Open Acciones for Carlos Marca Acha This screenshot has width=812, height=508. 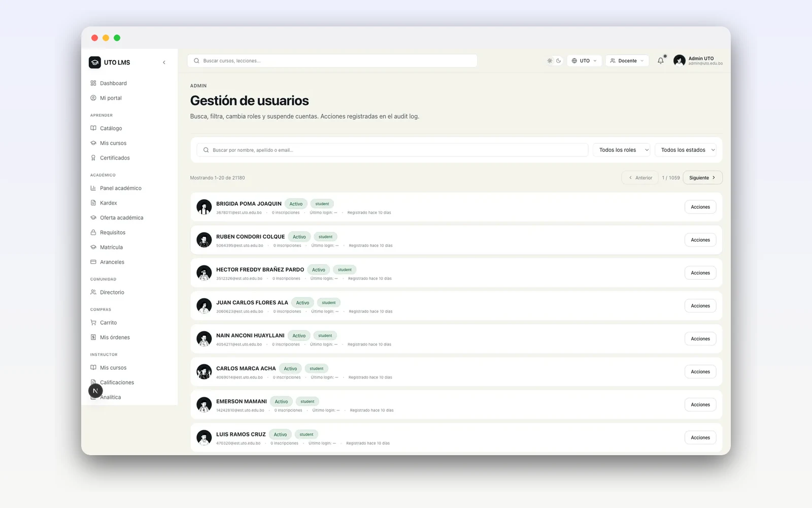pos(700,372)
